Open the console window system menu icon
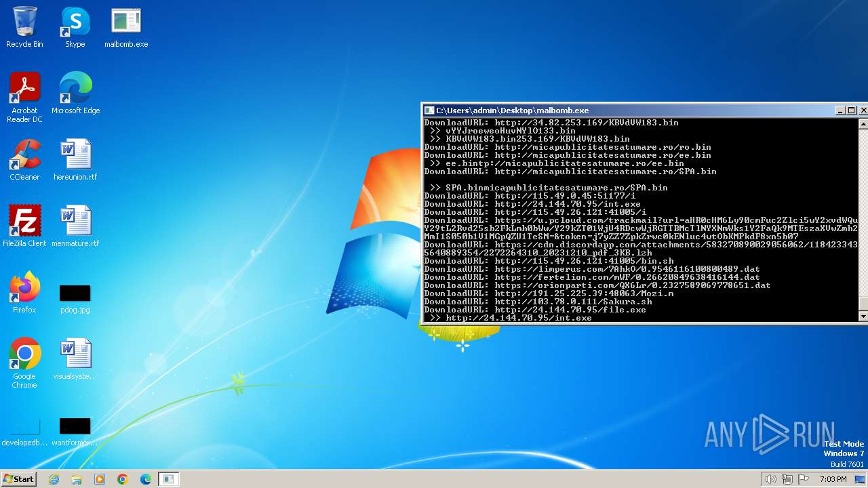 click(x=429, y=110)
